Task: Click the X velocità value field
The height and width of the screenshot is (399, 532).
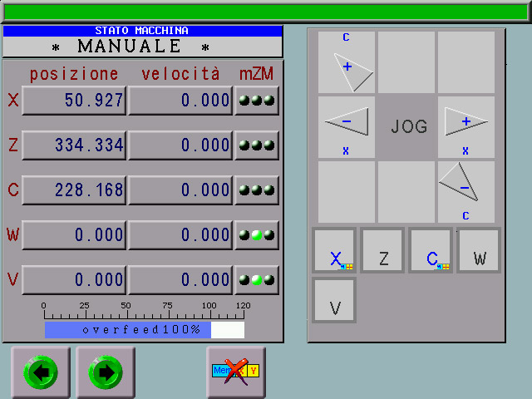Action: pos(180,101)
